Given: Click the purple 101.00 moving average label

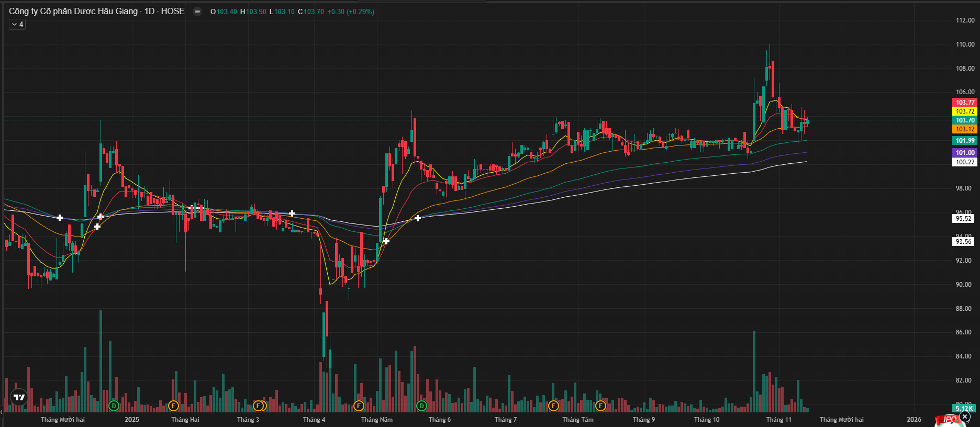Looking at the screenshot, I should 965,153.
